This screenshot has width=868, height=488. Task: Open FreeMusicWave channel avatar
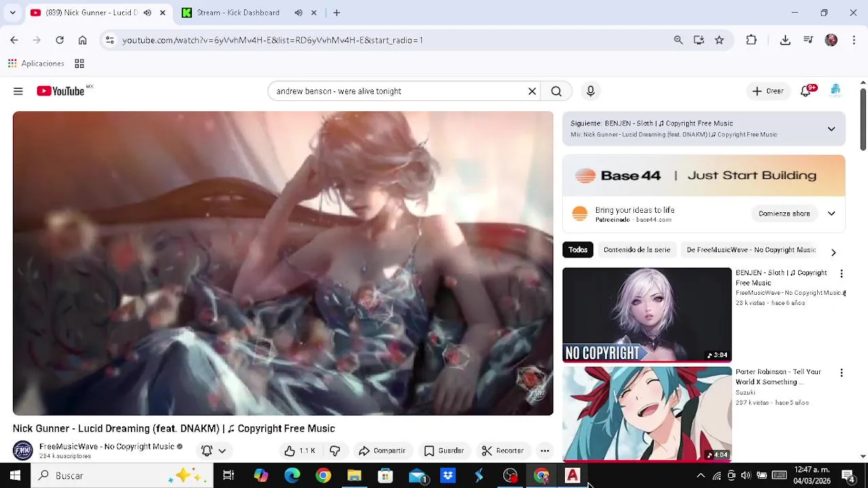(x=23, y=451)
